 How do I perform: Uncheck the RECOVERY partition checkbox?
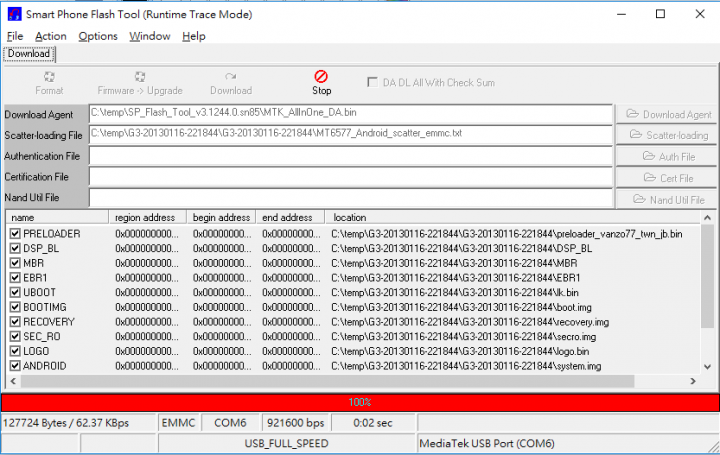(15, 322)
